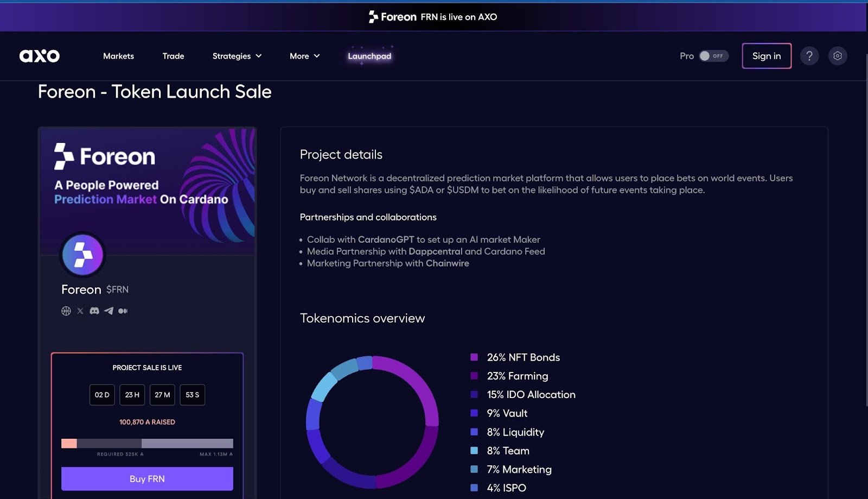The width and height of the screenshot is (868, 499).
Task: Click the 53 S countdown box
Action: pos(193,395)
